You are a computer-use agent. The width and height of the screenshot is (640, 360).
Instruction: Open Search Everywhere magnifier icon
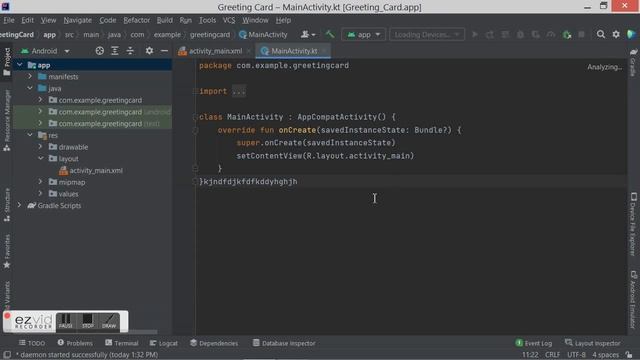[x=601, y=35]
